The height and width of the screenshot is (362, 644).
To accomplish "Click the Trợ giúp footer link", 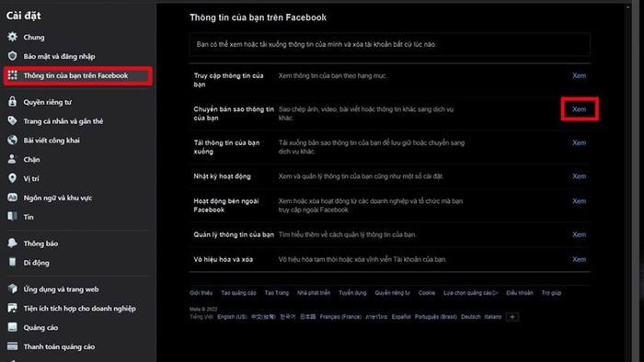I will [551, 293].
